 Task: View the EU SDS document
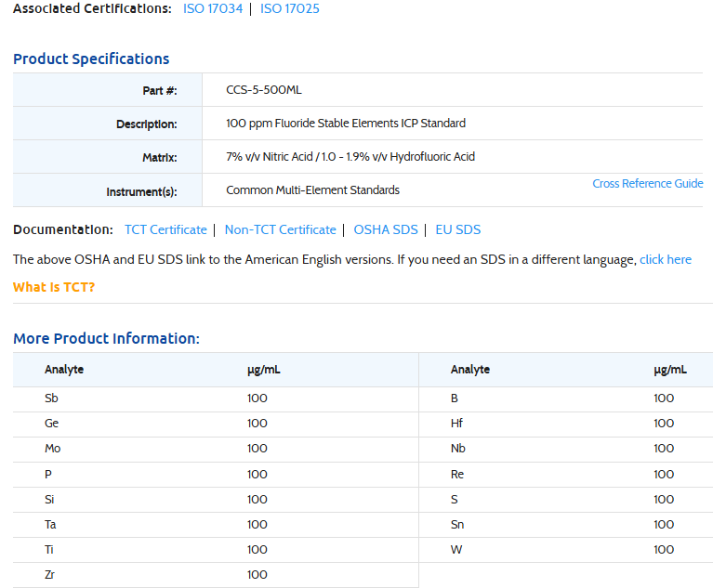pos(457,229)
